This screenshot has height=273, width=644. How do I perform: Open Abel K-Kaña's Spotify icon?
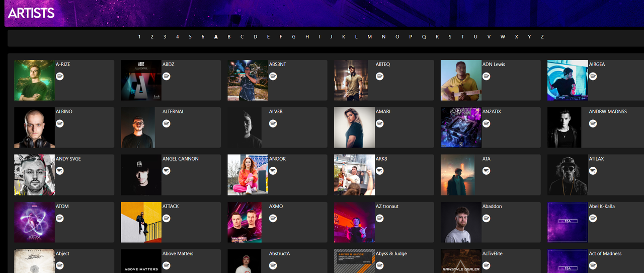tap(593, 218)
